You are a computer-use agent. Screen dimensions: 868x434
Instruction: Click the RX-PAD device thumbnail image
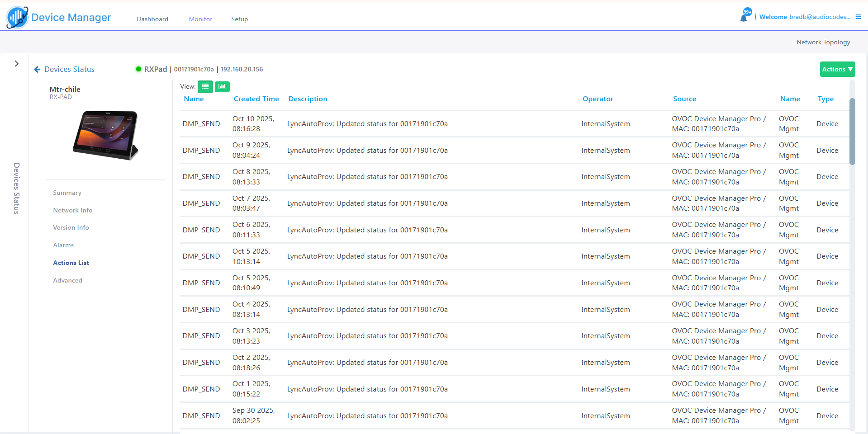(105, 135)
